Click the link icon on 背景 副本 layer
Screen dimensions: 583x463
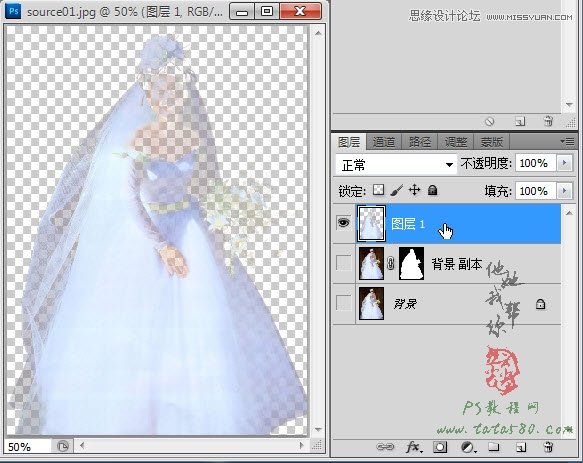coord(390,264)
